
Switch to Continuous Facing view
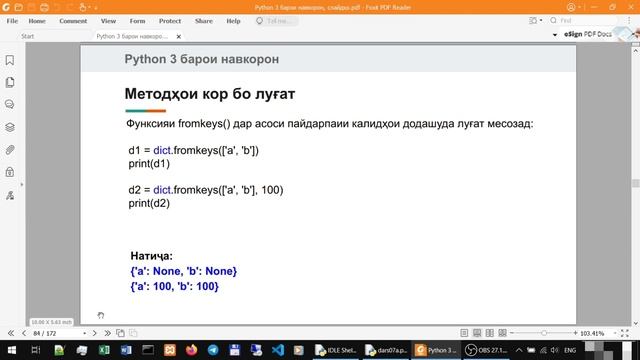click(502, 333)
